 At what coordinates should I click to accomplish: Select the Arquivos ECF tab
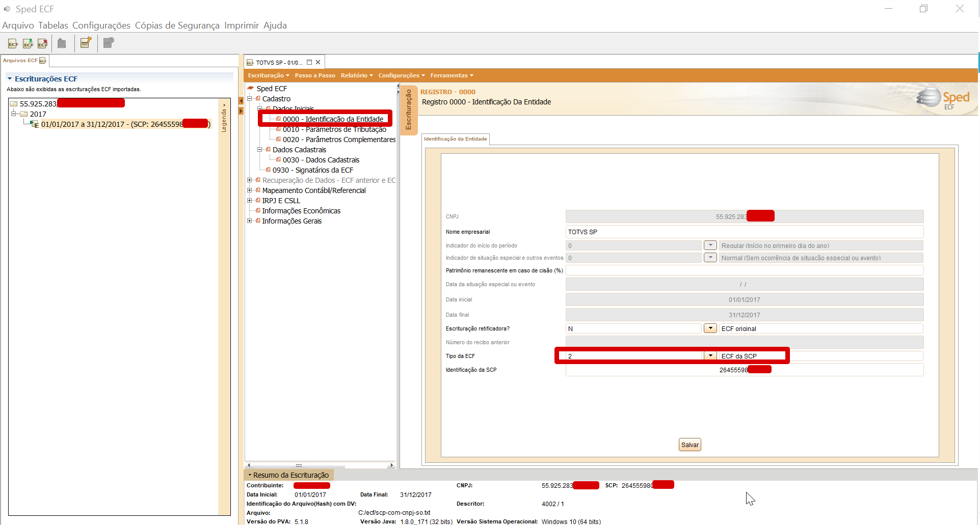24,61
